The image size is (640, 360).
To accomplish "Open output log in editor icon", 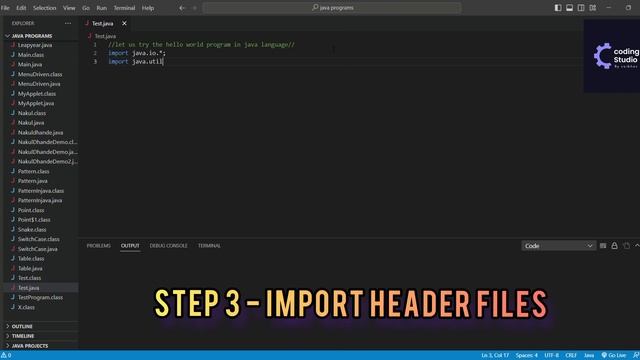I will pos(626,246).
